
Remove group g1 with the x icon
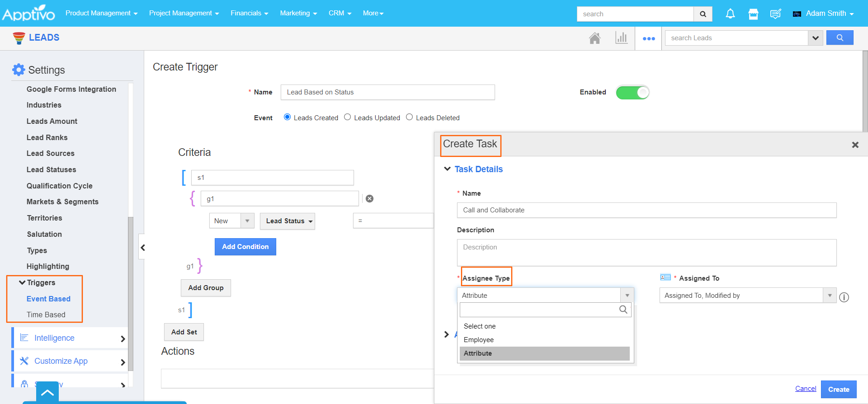tap(369, 199)
